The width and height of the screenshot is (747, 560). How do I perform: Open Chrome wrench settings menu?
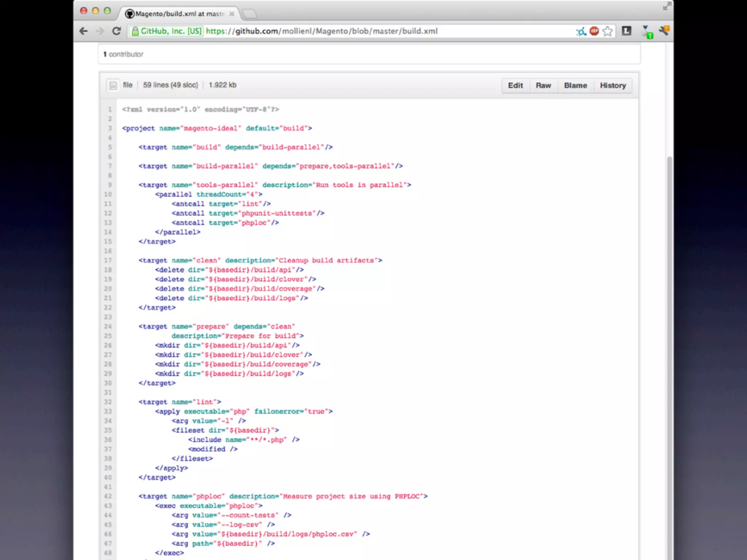[664, 31]
